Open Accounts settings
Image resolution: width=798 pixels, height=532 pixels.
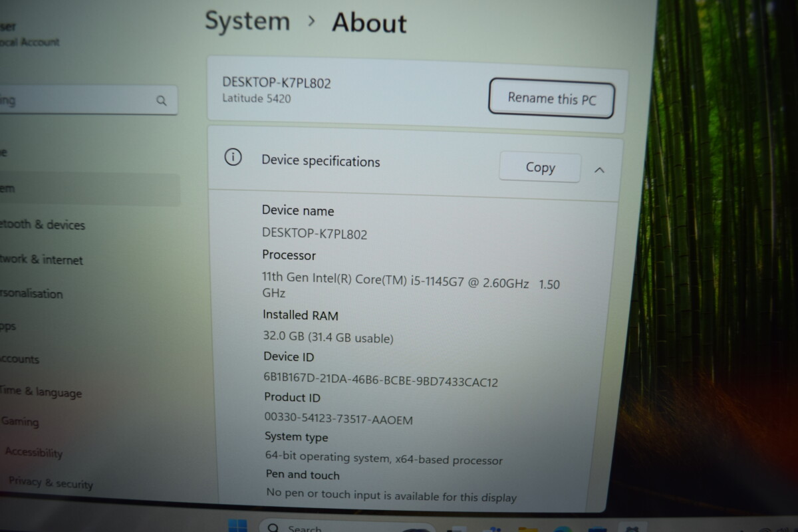[20, 359]
